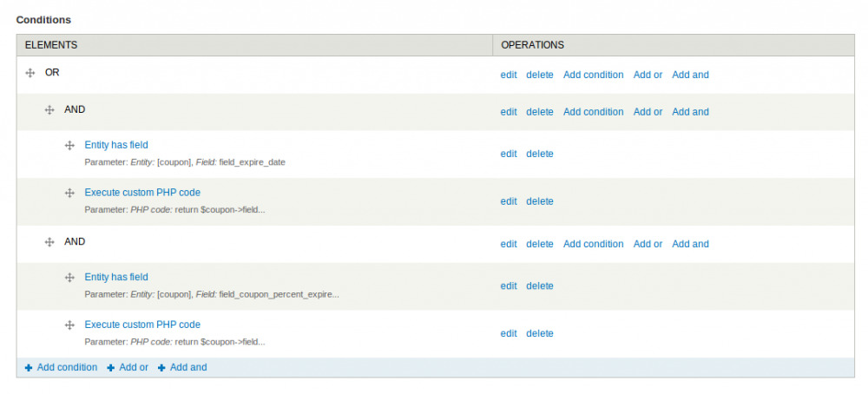Viewport: 868px width, 394px height.
Task: Open the second Execute custom PHP code link
Action: pyautogui.click(x=142, y=325)
